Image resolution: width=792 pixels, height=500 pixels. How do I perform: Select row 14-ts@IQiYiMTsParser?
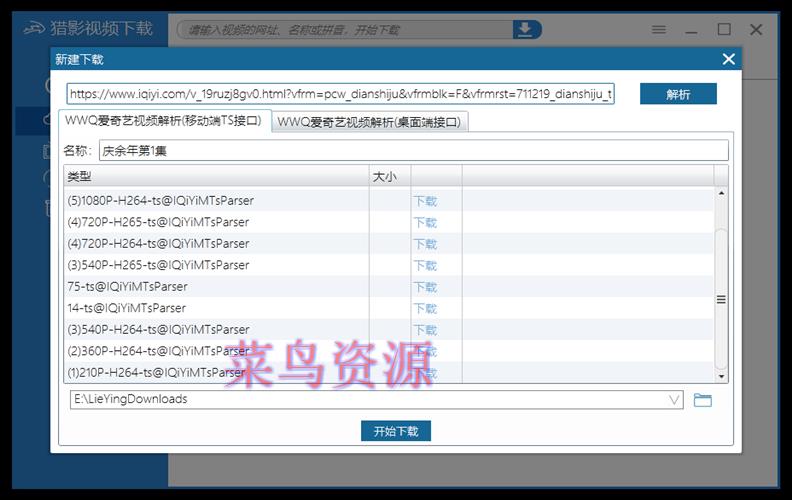click(389, 308)
